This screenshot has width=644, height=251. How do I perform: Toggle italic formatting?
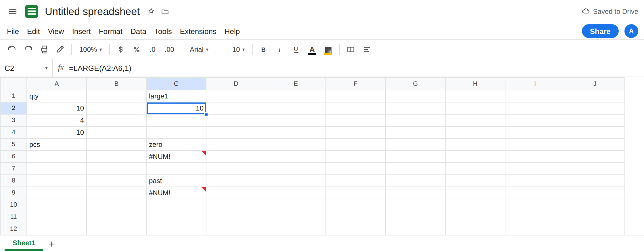tap(279, 50)
